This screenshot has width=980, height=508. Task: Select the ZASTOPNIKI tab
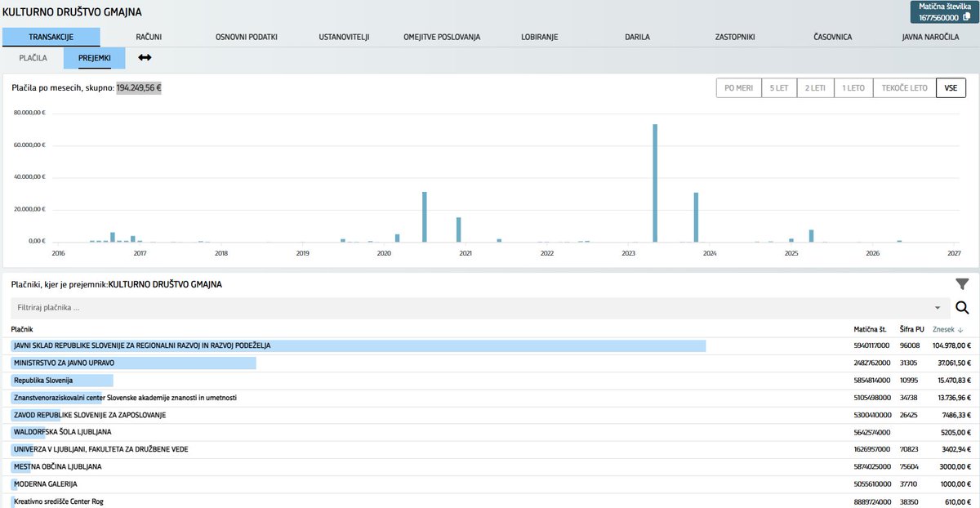(734, 37)
